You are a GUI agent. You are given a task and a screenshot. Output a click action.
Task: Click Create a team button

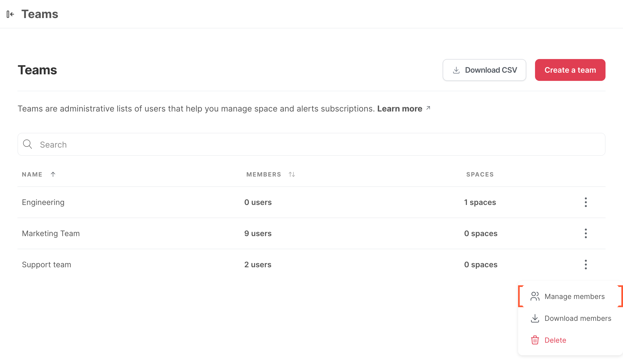click(x=570, y=70)
